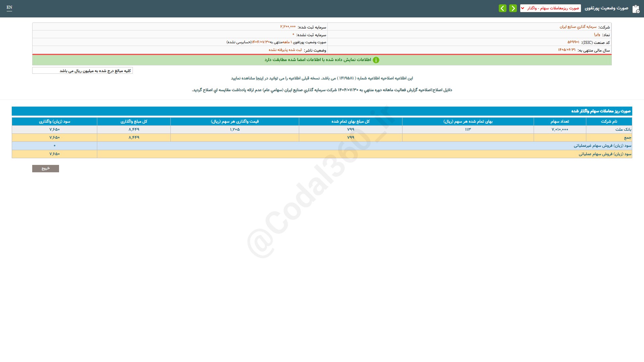The image size is (644, 362).
Task: Click the نام شرکت column header
Action: (609, 121)
